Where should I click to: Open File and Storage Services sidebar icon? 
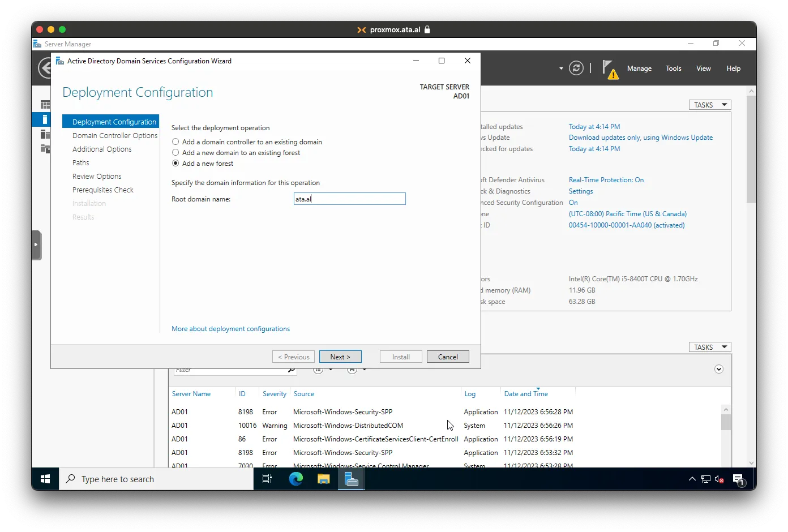pyautogui.click(x=45, y=149)
